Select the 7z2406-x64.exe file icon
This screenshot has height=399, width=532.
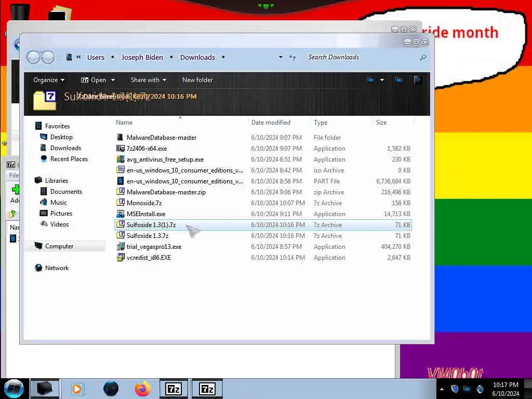tap(120, 148)
